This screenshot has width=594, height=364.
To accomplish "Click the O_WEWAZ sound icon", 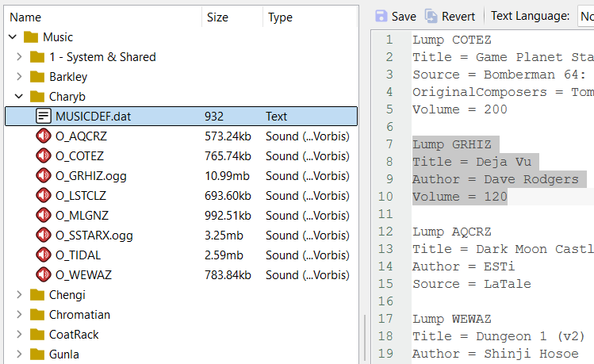I will click(43, 274).
